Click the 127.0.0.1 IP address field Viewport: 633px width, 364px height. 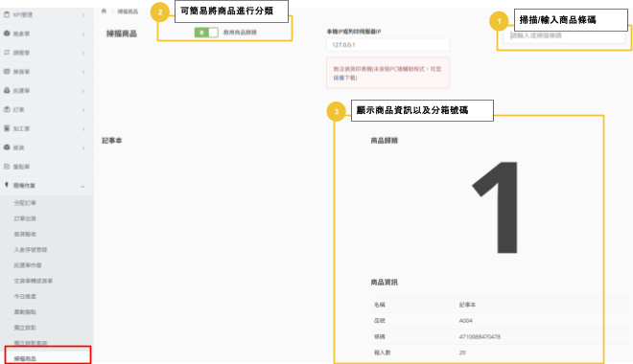(x=387, y=45)
